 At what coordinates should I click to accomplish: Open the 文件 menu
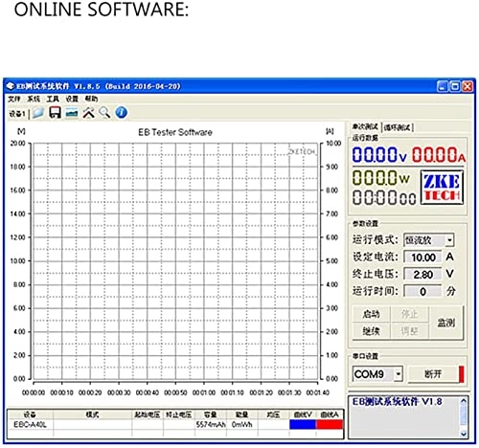click(x=14, y=99)
